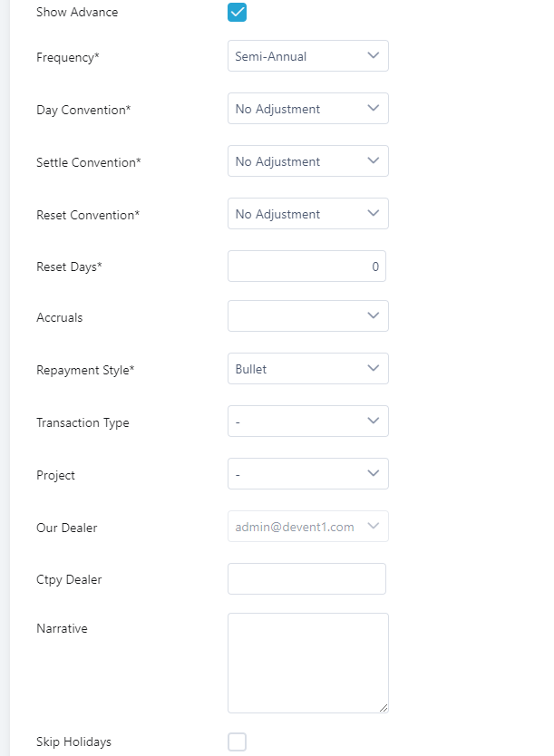Open the Repayment Style dropdown
This screenshot has width=554, height=756.
click(307, 369)
